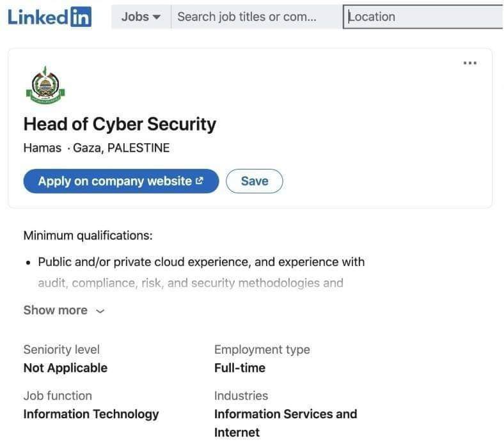
Task: Save this job posting
Action: pyautogui.click(x=255, y=181)
